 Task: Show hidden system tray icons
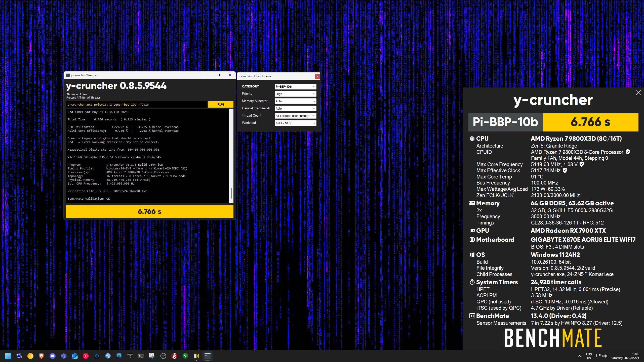[579, 356]
